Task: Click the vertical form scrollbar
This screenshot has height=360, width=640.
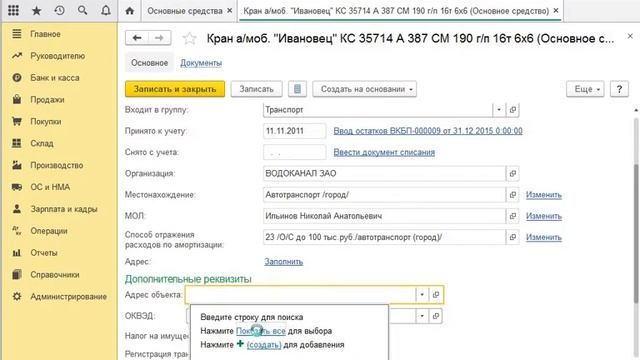Action: tap(636, 233)
